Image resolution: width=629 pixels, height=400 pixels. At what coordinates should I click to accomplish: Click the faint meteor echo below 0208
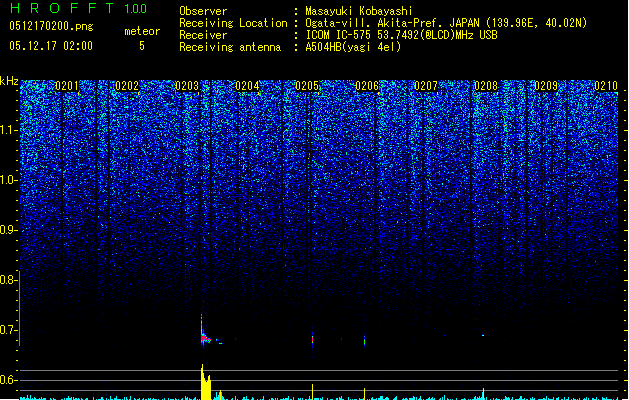483,335
